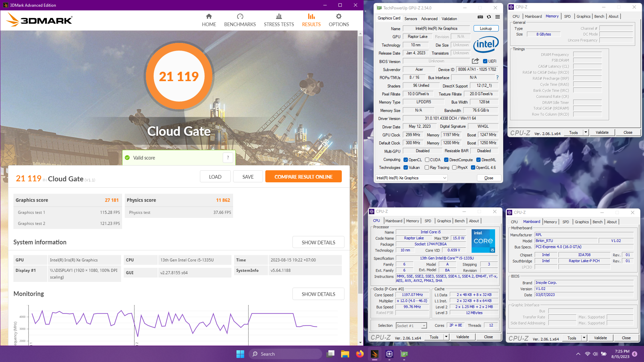The image size is (644, 362).
Task: Refresh GPU-Z data with refresh icon
Action: 489,17
